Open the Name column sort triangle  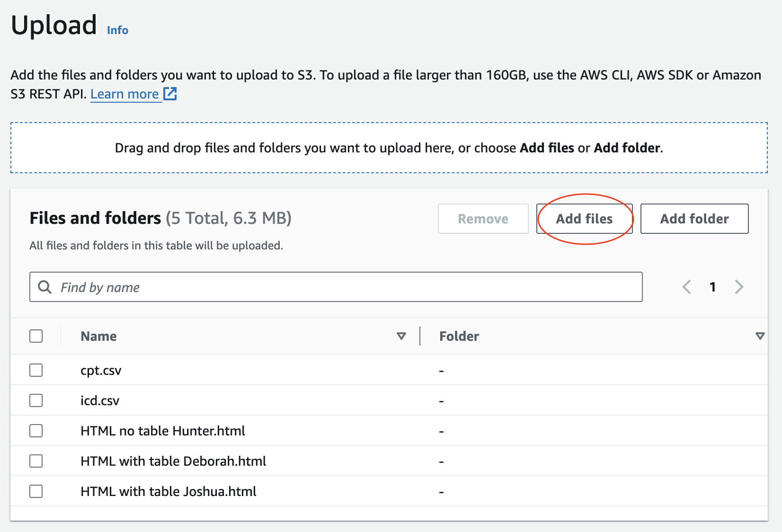401,336
